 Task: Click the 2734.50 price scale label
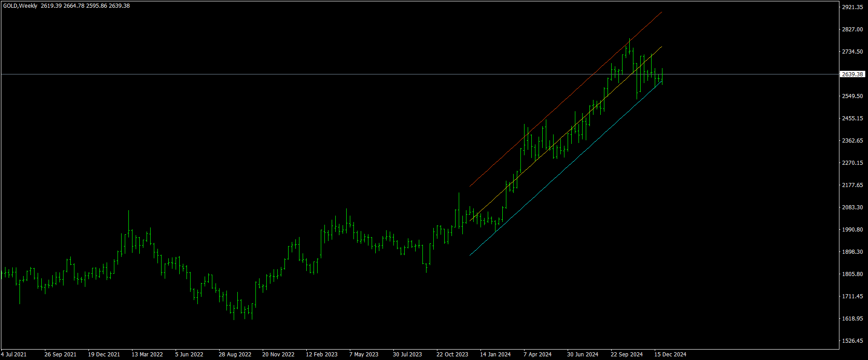pyautogui.click(x=853, y=52)
